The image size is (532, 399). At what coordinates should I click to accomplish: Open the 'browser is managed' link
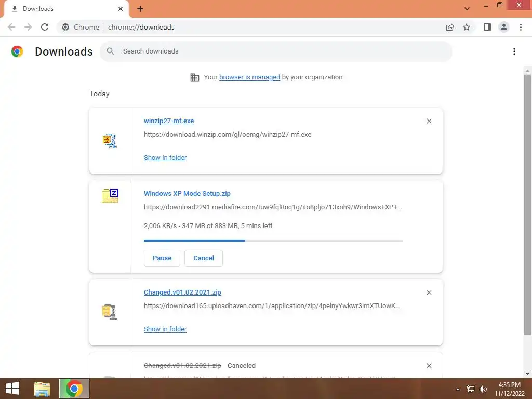[250, 77]
